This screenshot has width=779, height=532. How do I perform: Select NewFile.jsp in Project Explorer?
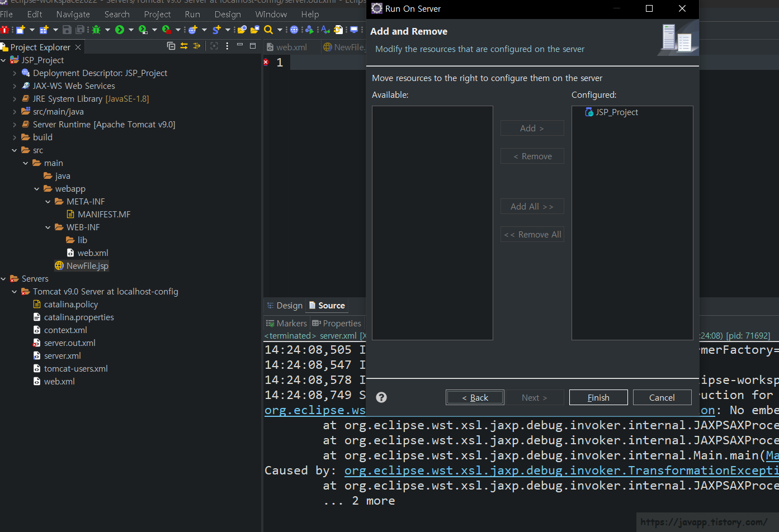[x=82, y=266]
